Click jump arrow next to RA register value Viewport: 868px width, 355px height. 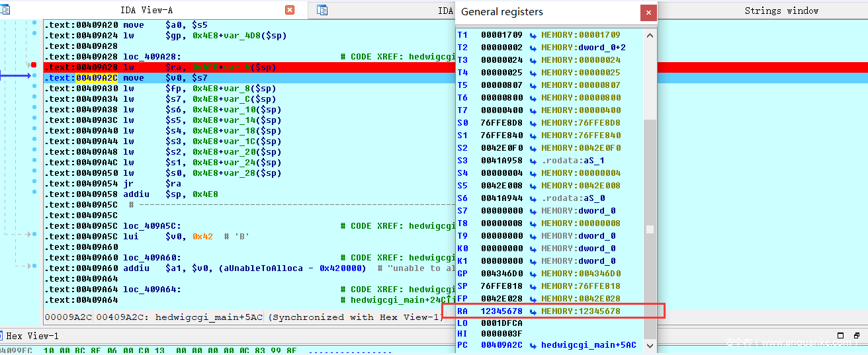coord(533,311)
